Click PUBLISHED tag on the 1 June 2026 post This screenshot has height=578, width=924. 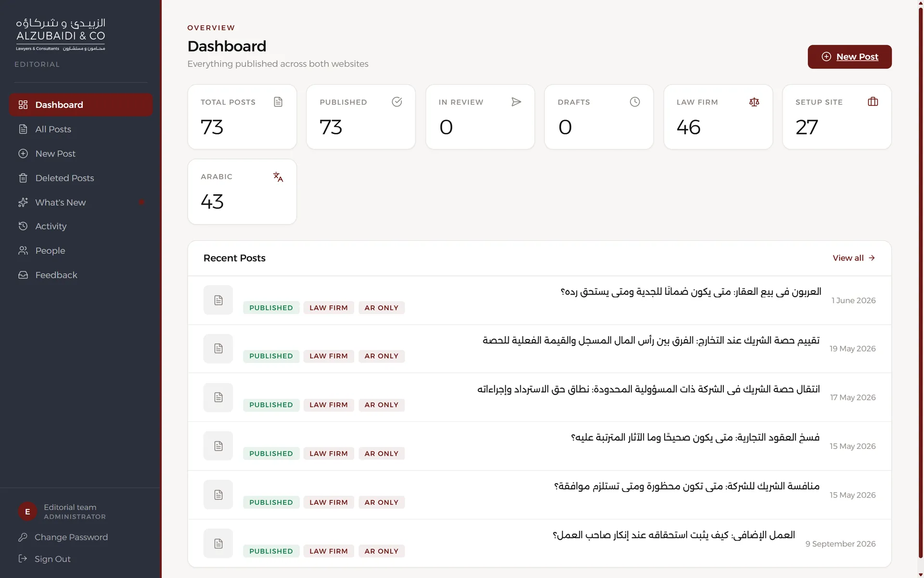click(271, 308)
